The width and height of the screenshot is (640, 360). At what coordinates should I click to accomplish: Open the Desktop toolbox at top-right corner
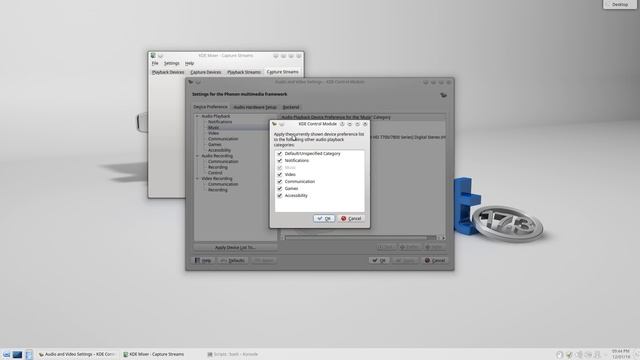pyautogui.click(x=620, y=4)
